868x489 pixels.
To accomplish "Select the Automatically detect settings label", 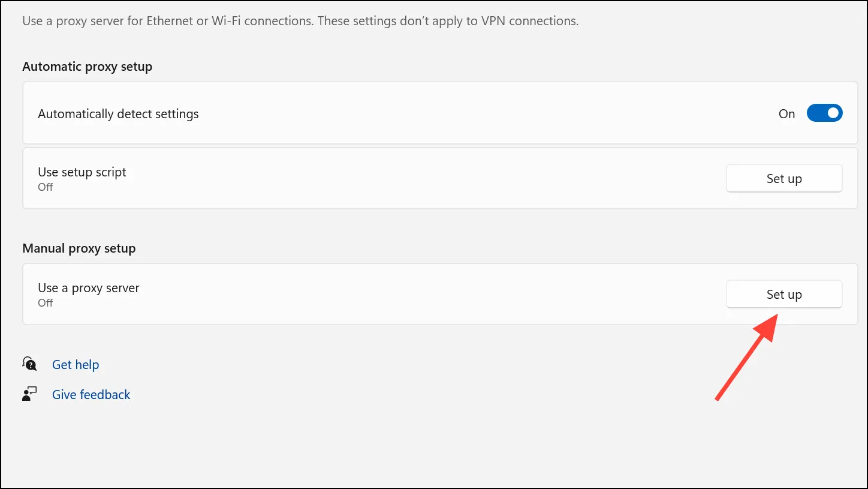I will click(118, 114).
